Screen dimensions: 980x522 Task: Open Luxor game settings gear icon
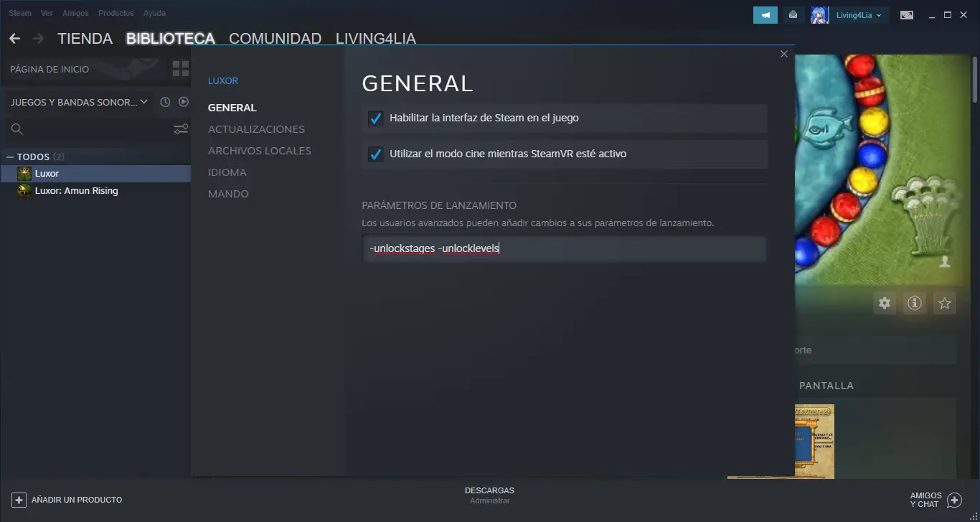coord(885,303)
